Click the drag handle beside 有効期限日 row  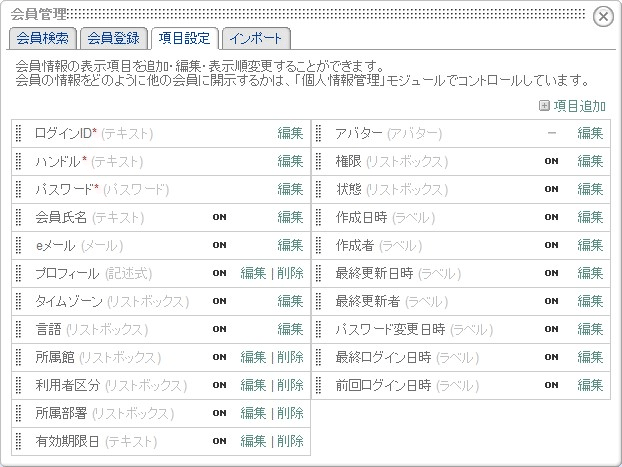point(20,441)
